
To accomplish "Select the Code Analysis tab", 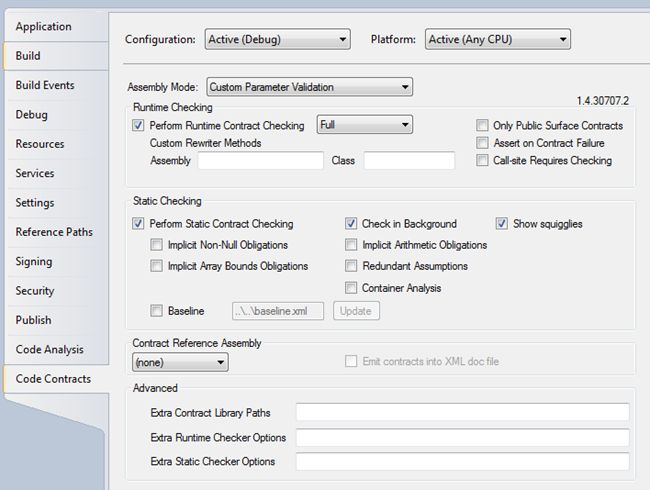I will click(x=56, y=349).
